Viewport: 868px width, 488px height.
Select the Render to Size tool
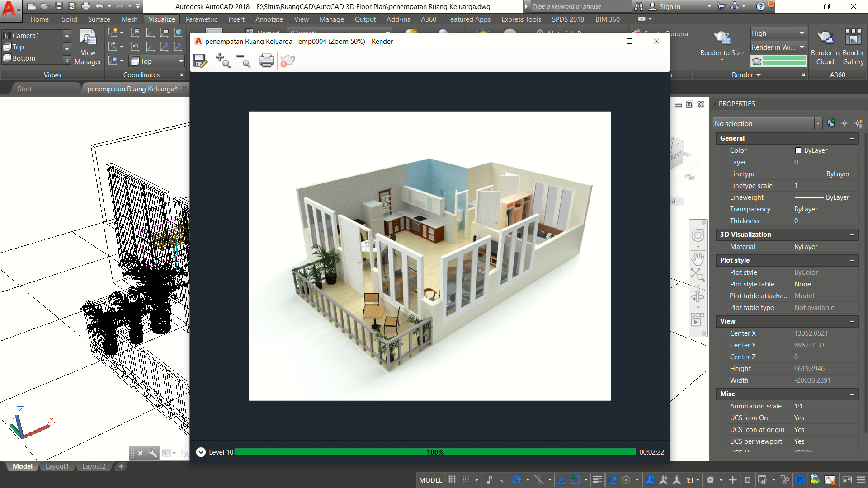coord(721,43)
